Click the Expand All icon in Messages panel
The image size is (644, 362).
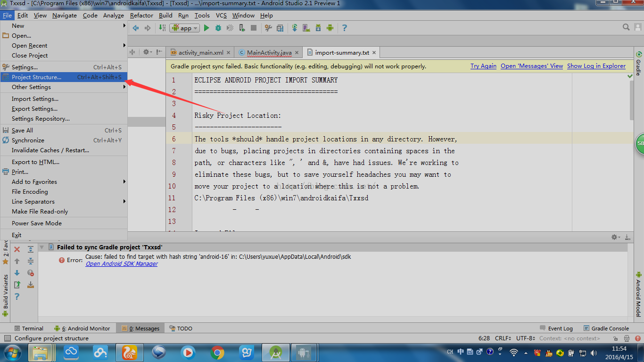click(31, 249)
